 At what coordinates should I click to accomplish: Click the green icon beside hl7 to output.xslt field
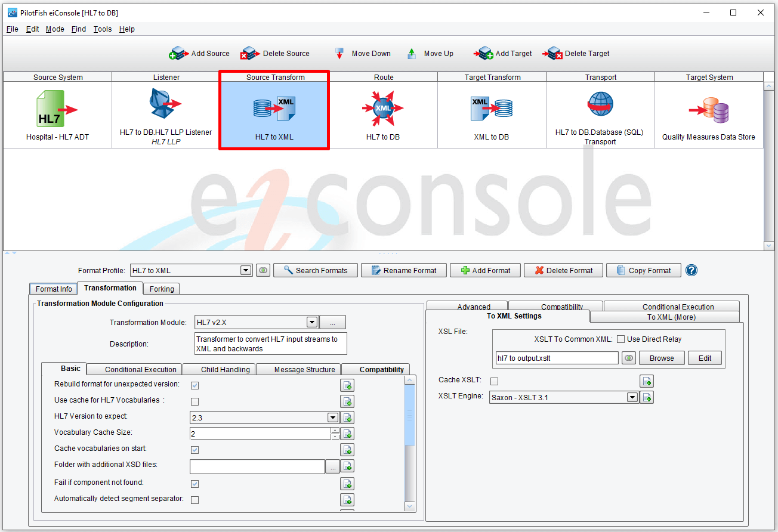click(628, 358)
